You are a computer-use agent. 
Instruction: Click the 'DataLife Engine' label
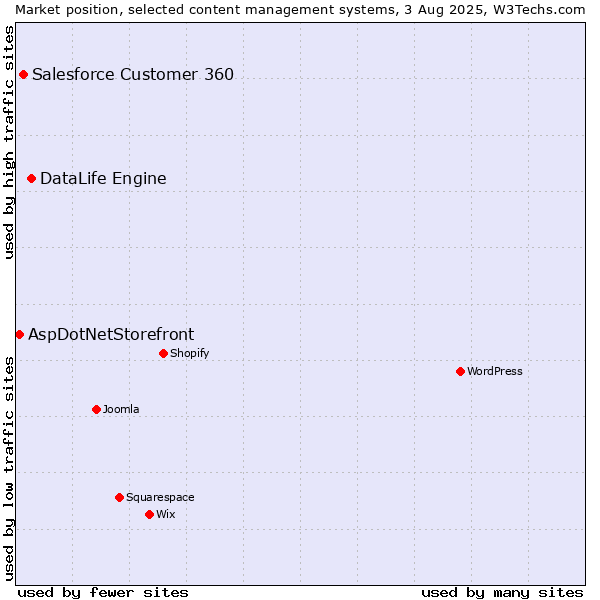point(103,179)
